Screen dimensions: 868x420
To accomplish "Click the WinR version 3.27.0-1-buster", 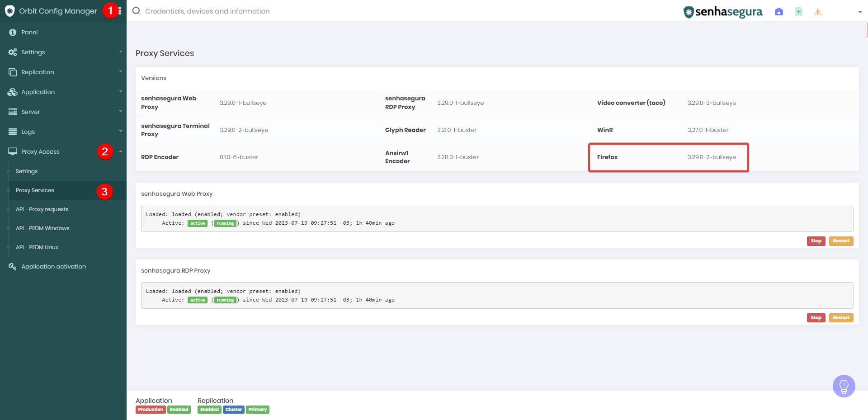I will [708, 130].
